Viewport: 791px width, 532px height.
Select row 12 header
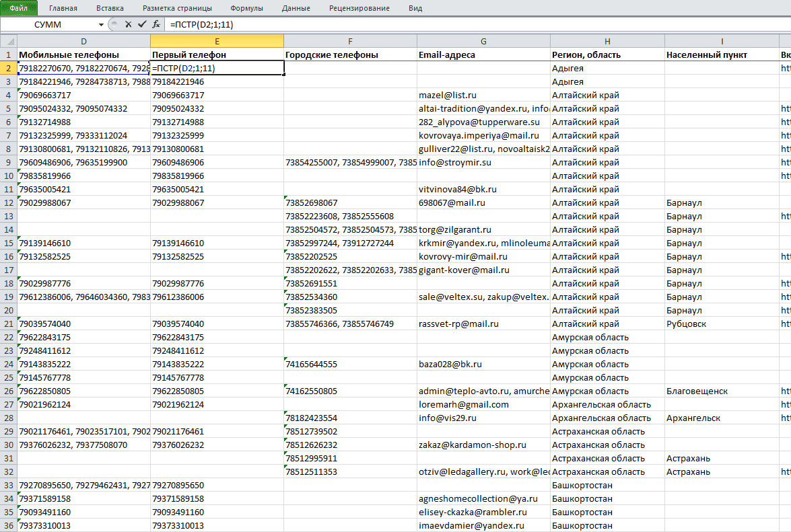[9, 202]
